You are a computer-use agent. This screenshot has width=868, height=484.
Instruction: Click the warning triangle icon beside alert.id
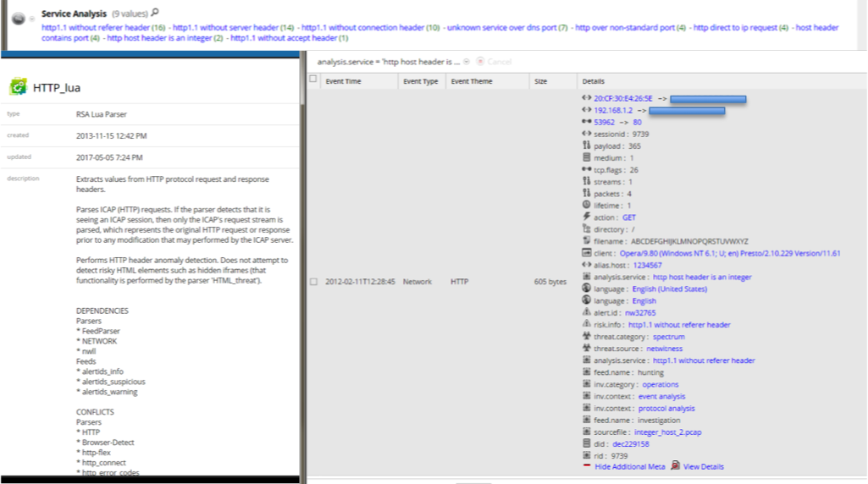(586, 312)
